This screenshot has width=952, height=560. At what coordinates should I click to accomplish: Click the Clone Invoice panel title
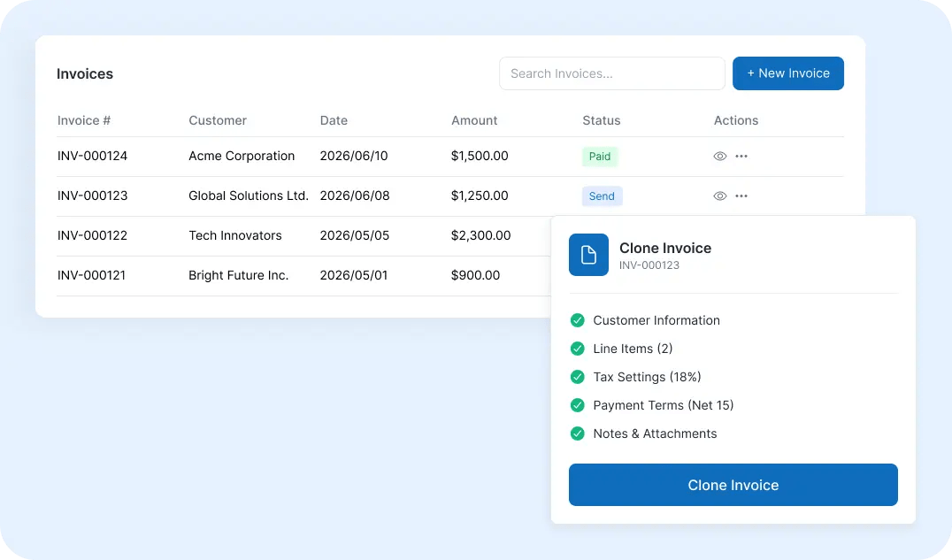pos(665,248)
